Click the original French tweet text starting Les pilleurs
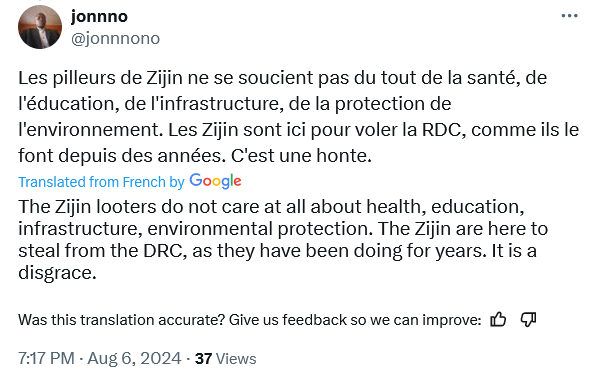The width and height of the screenshot is (598, 378). point(299,117)
